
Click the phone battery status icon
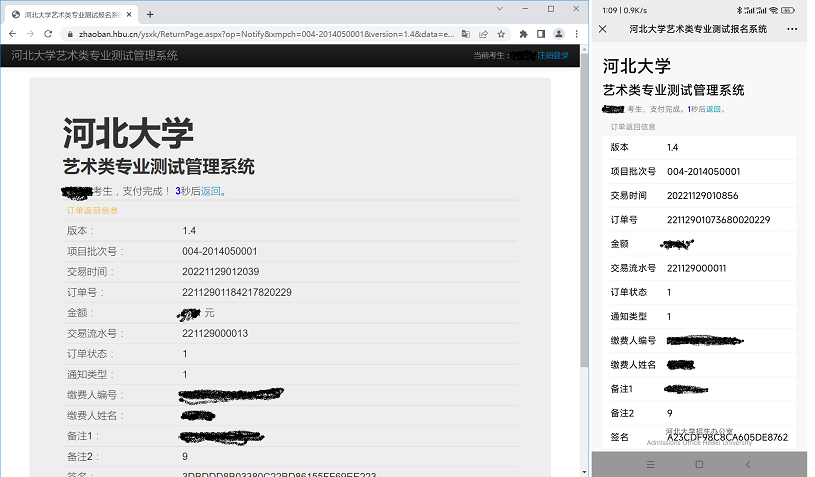[x=787, y=10]
